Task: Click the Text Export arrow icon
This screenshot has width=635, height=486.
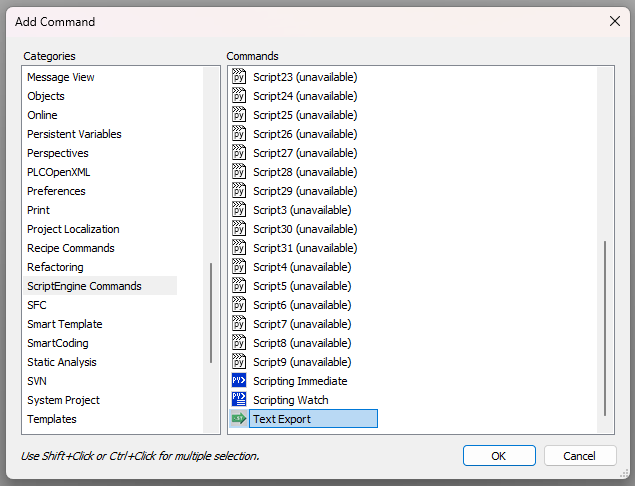Action: (x=239, y=419)
